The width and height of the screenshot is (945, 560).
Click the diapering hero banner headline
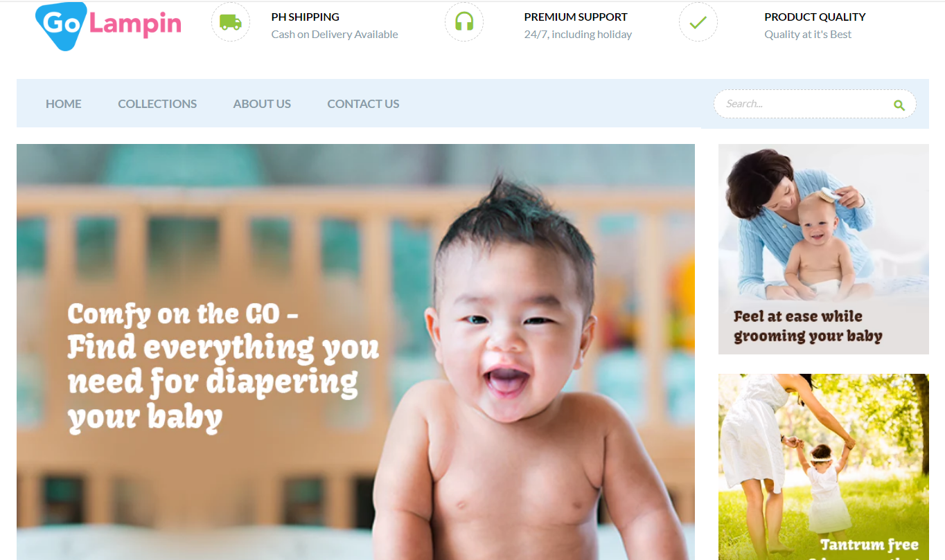pyautogui.click(x=223, y=367)
